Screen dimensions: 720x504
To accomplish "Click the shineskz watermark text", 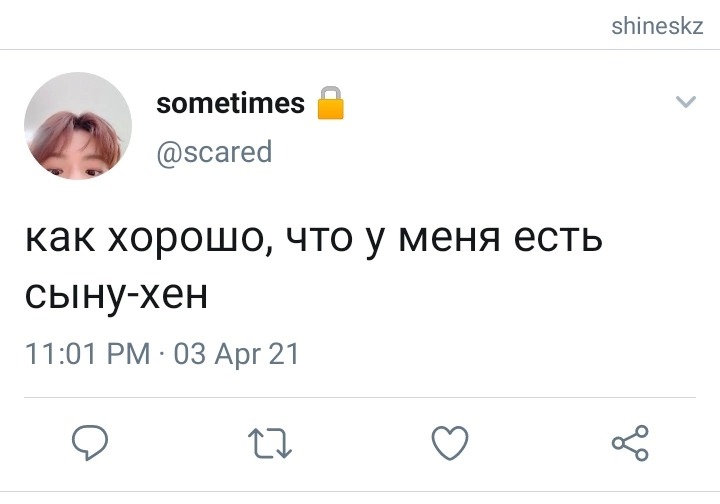I will coord(657,26).
